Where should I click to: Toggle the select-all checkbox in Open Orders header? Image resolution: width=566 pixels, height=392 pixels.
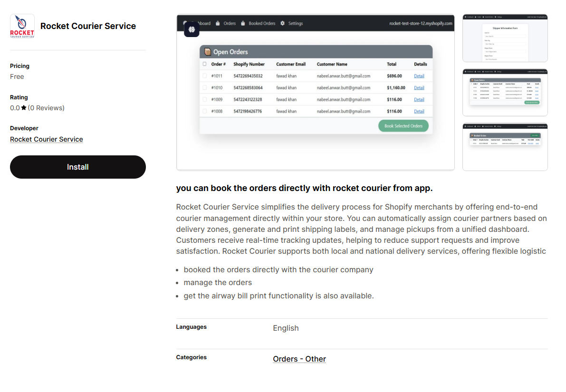tap(205, 64)
